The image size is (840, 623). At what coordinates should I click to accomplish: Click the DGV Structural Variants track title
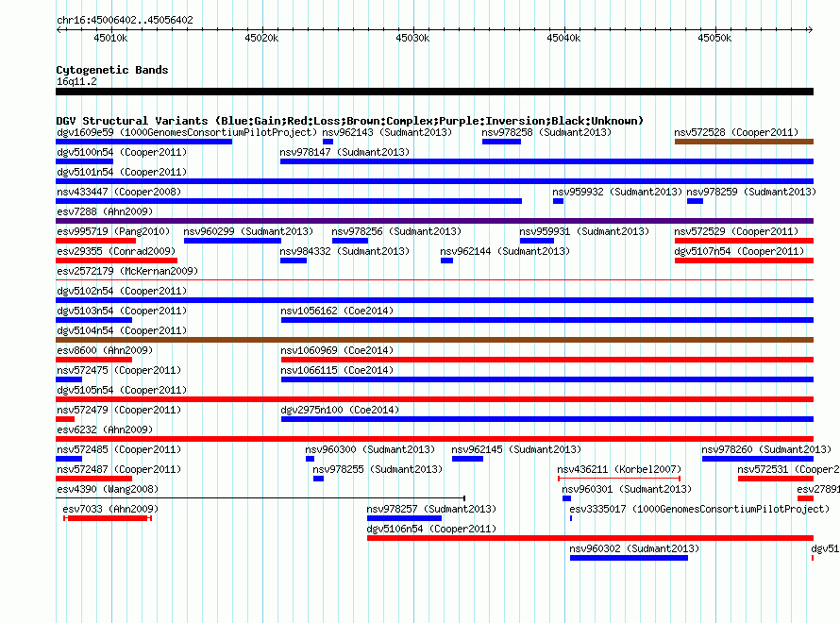tap(350, 121)
